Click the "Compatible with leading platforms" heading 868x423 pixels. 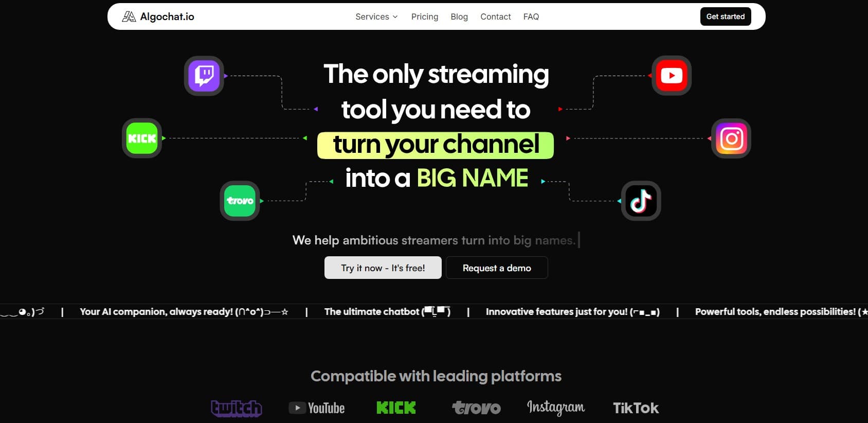(x=436, y=376)
